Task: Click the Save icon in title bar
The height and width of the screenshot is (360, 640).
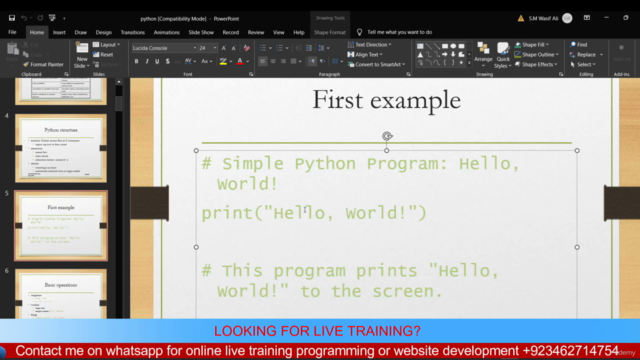Action: 11,18
